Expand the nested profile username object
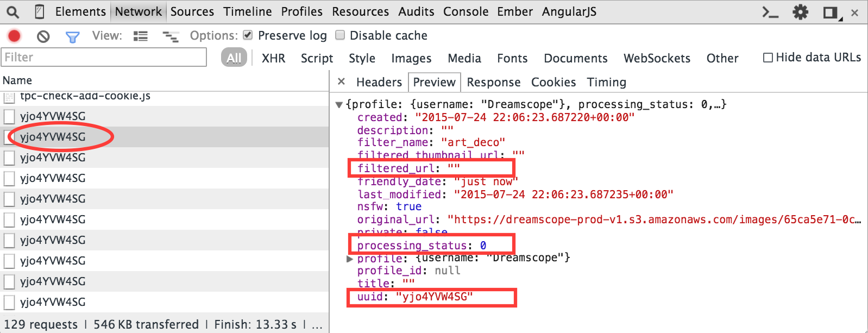Viewport: 868px width, 333px height. [350, 259]
